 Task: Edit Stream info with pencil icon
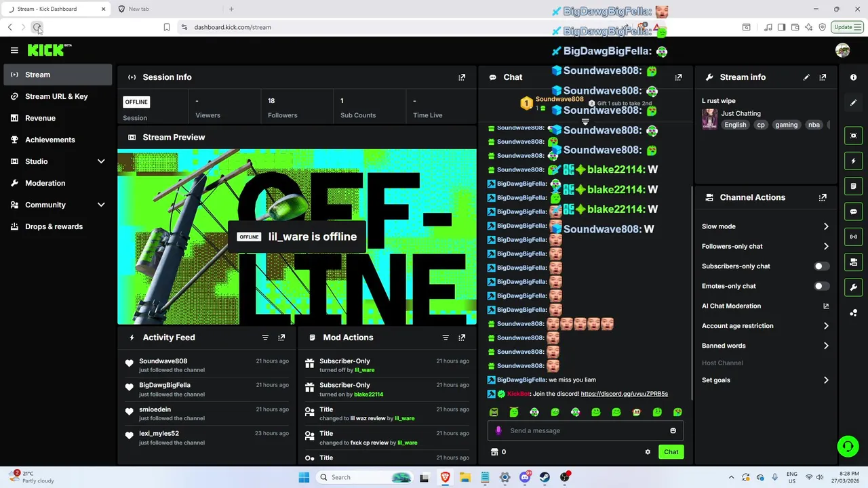point(806,77)
